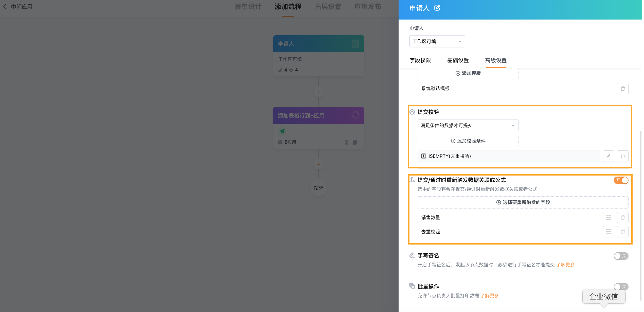Open the 添加流程 top tab
The height and width of the screenshot is (312, 644).
click(288, 7)
